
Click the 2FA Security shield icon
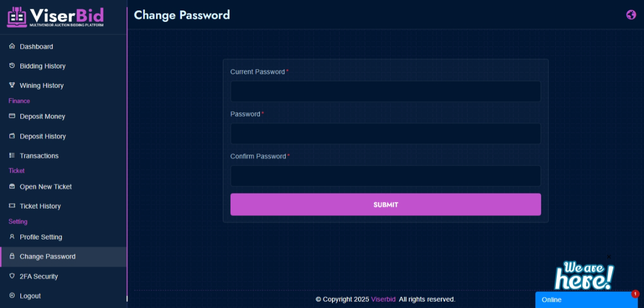tap(12, 276)
